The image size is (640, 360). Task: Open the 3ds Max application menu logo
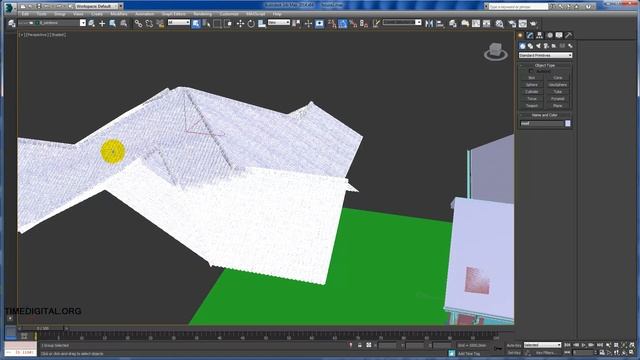pyautogui.click(x=9, y=7)
